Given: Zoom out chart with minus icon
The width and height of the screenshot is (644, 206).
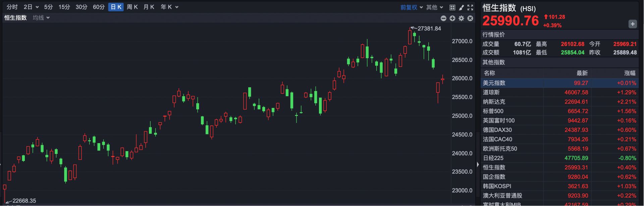Looking at the screenshot, I should point(443,18).
